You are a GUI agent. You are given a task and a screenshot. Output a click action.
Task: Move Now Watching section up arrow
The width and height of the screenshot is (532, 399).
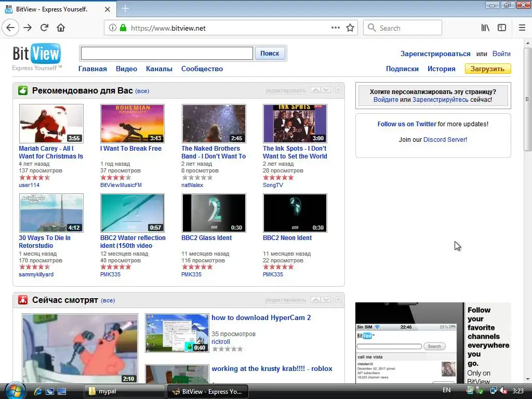coord(315,300)
